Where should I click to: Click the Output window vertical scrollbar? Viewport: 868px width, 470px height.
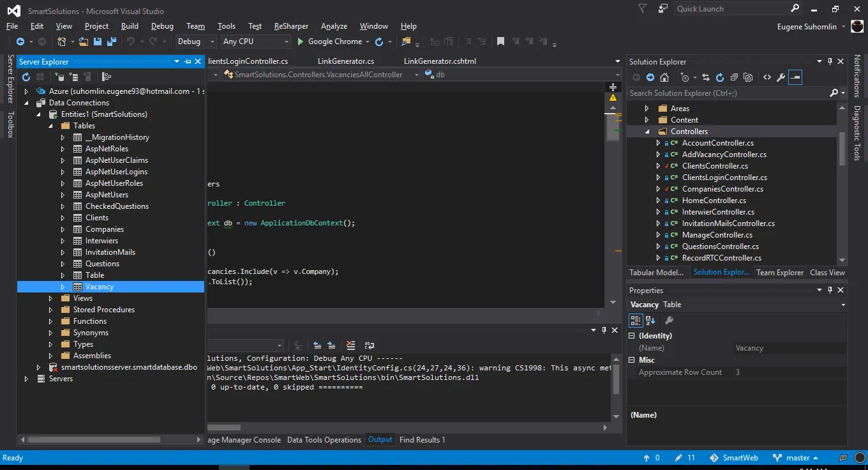[616, 380]
